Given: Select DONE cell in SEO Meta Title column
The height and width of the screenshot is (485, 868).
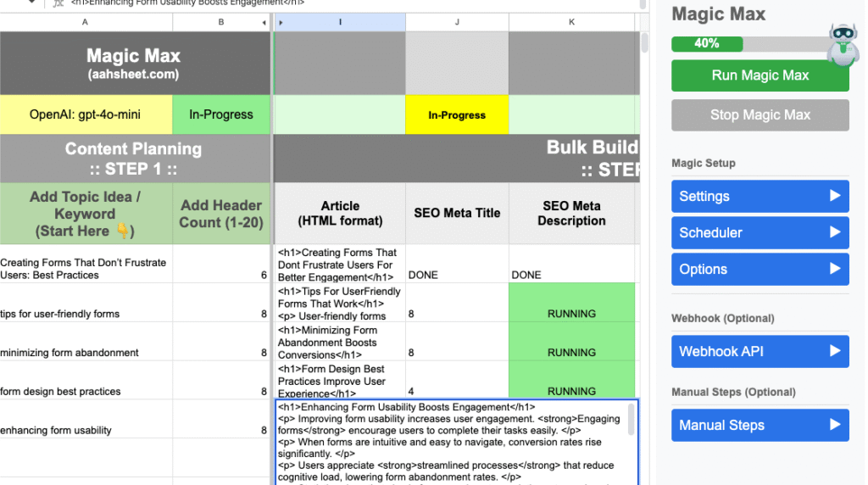Looking at the screenshot, I should [457, 264].
